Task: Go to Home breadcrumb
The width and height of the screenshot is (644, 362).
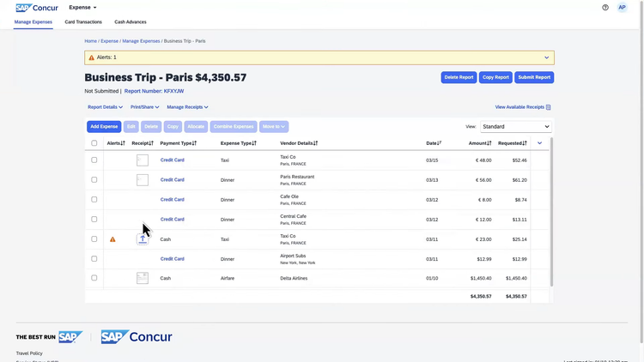Action: [x=90, y=41]
